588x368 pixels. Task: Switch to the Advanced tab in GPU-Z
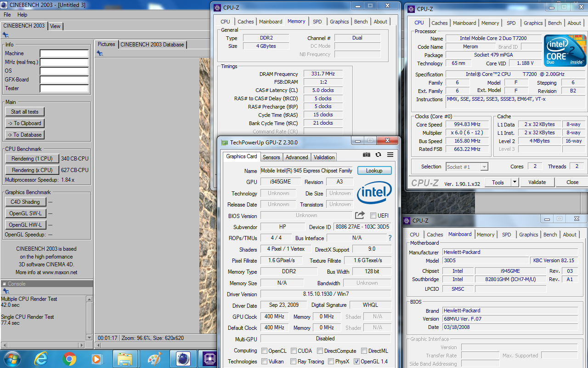[297, 157]
